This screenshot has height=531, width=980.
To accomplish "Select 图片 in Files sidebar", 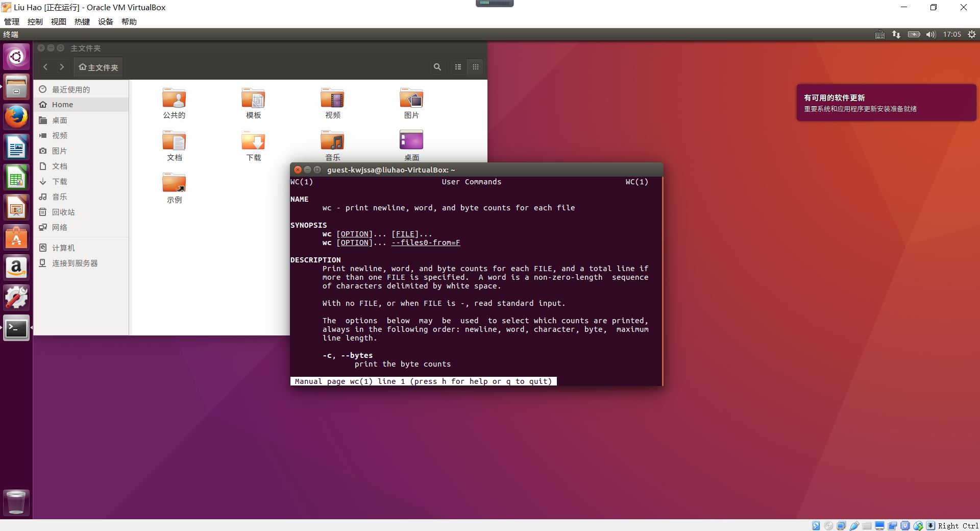I will coord(81,151).
